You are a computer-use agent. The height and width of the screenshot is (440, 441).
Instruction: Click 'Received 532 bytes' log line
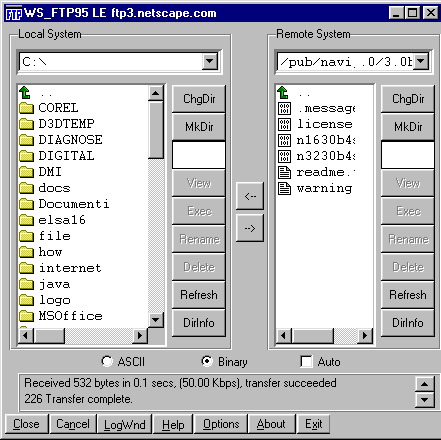pos(180,383)
